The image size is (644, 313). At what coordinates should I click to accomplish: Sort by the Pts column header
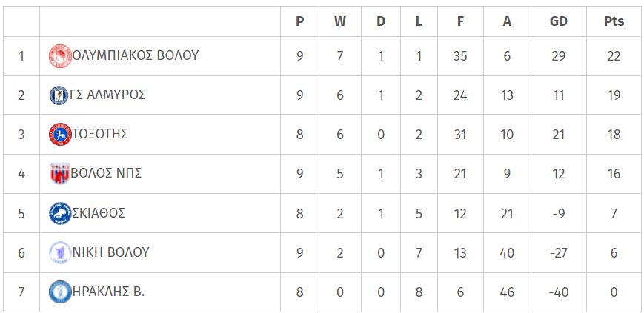tap(614, 21)
